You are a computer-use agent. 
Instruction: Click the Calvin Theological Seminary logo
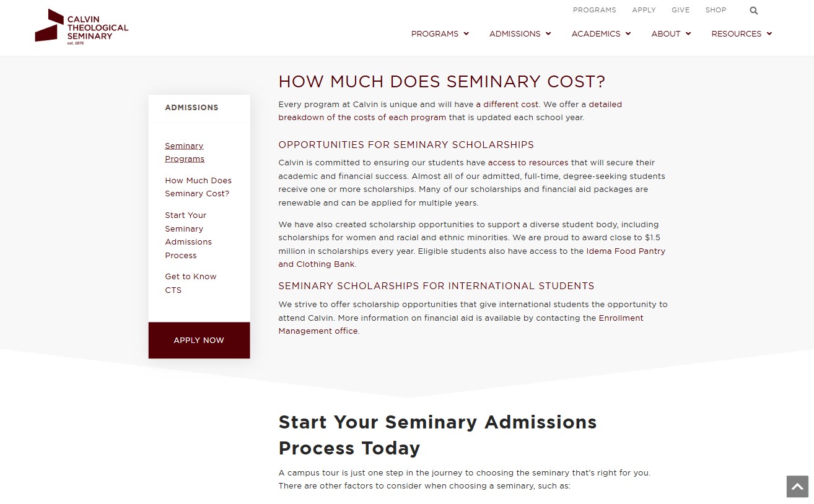[81, 27]
